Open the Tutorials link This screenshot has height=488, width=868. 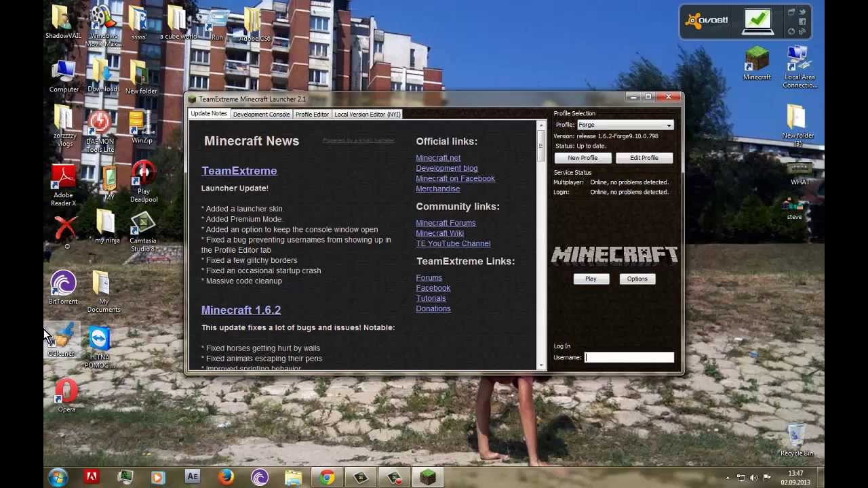click(431, 298)
